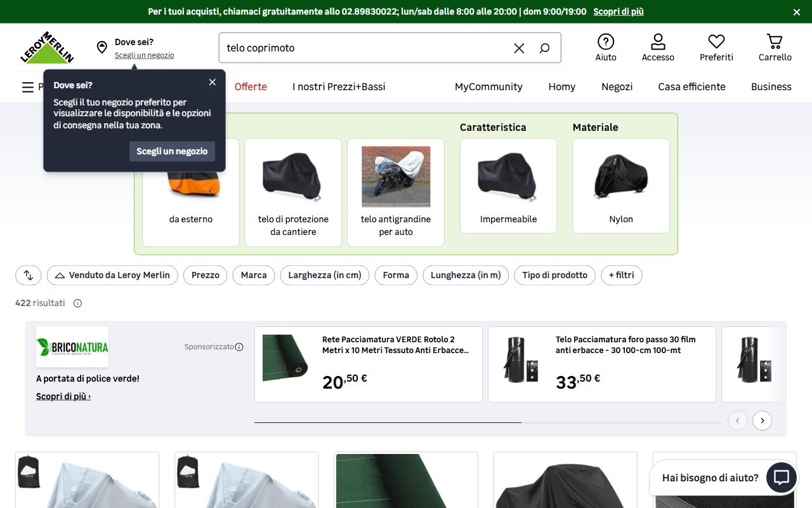Open the Business menu item

pyautogui.click(x=771, y=87)
